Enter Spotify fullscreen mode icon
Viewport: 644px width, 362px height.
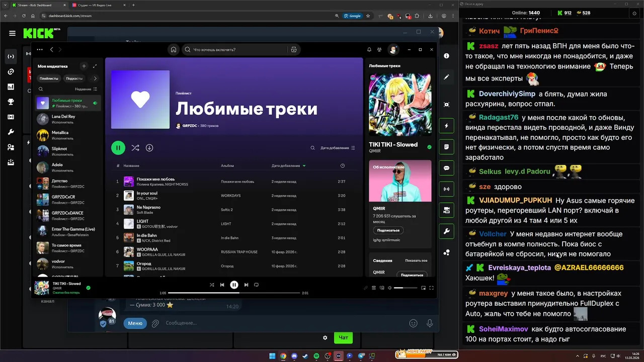431,288
